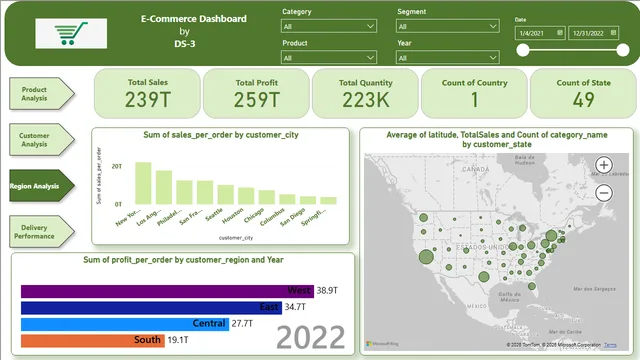Click the profit by customer_region chart title

click(x=183, y=260)
